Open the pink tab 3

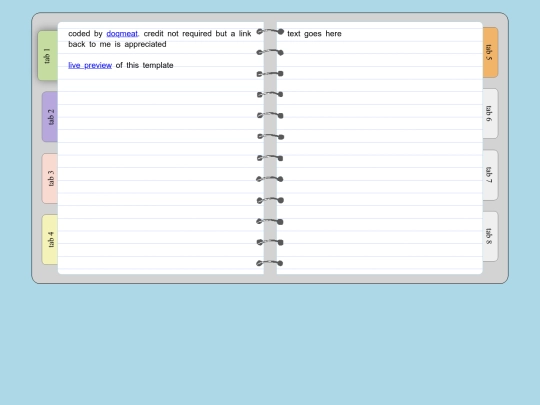point(50,178)
